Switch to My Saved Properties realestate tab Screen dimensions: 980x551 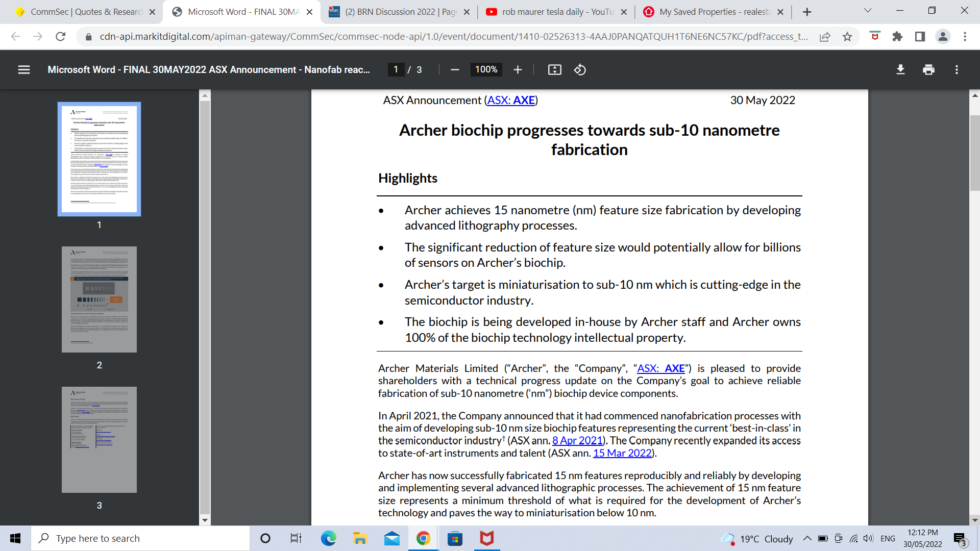click(714, 12)
